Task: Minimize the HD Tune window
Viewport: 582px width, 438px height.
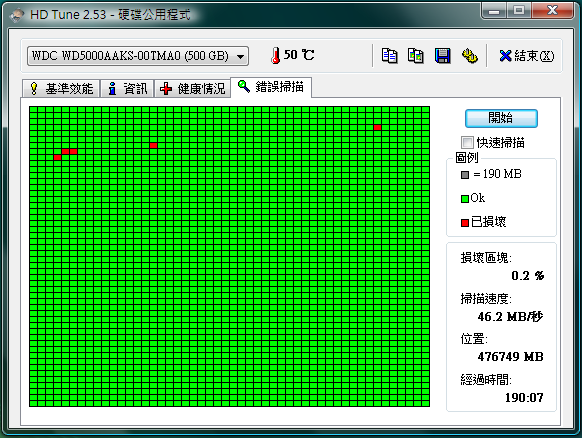Action: (x=493, y=11)
